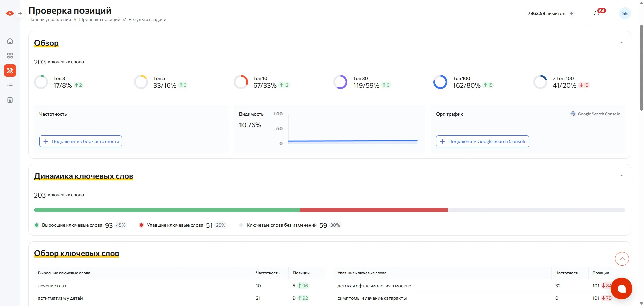
Task: Click the Top 3 value 17/8%
Action: coord(62,85)
